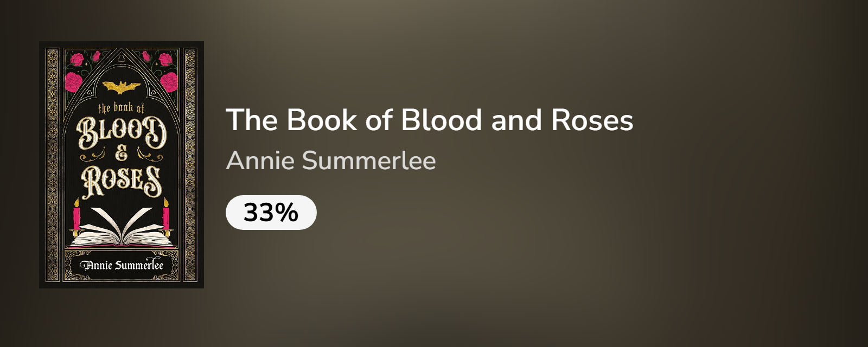Click the title The Book of Blood and Roses
868x347 pixels.
pyautogui.click(x=429, y=120)
